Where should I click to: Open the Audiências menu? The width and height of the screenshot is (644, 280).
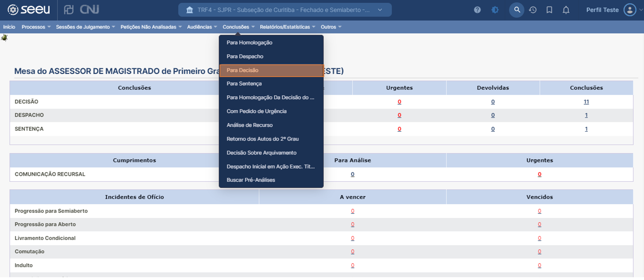coord(202,27)
